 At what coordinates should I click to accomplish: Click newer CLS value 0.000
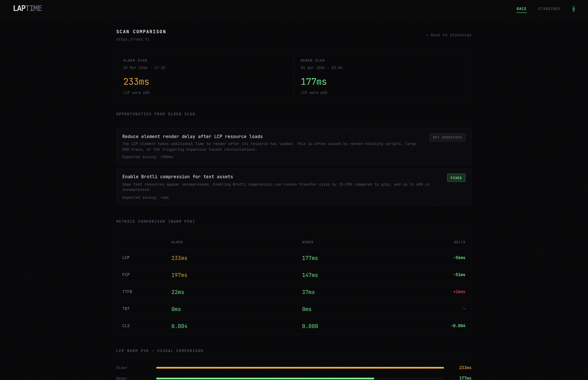tap(310, 326)
